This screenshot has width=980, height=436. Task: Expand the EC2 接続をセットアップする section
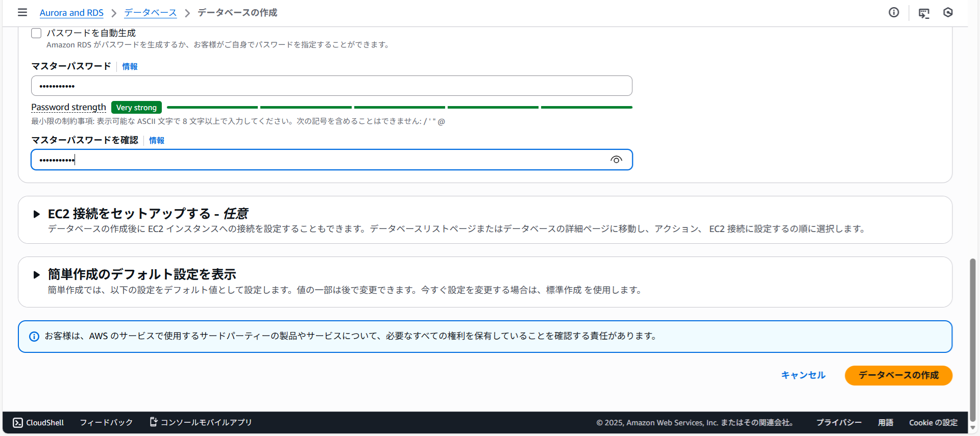pos(36,214)
